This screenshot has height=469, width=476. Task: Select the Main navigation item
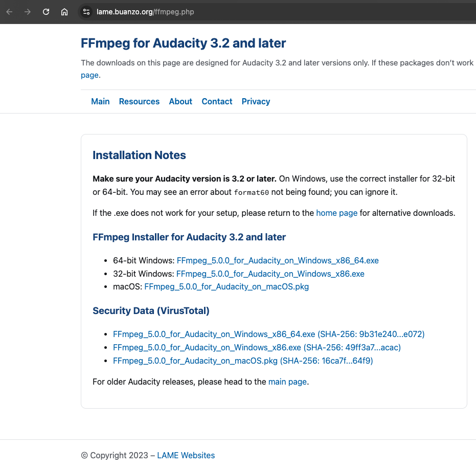(x=100, y=101)
